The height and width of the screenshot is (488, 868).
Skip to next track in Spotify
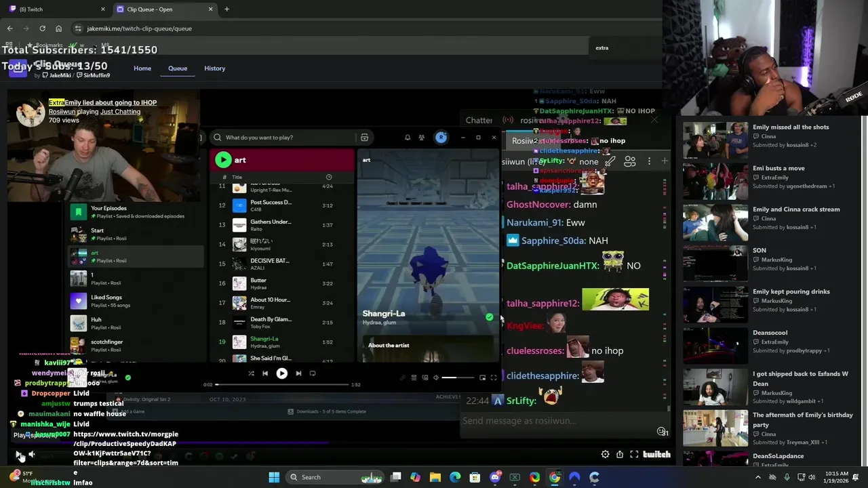(298, 373)
